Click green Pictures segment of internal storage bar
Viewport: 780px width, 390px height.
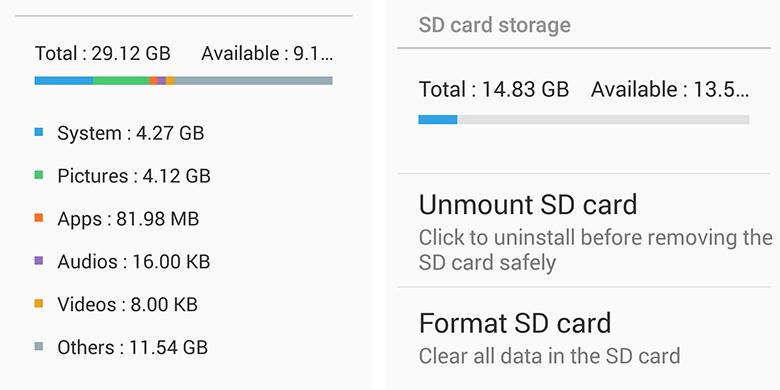tap(121, 81)
